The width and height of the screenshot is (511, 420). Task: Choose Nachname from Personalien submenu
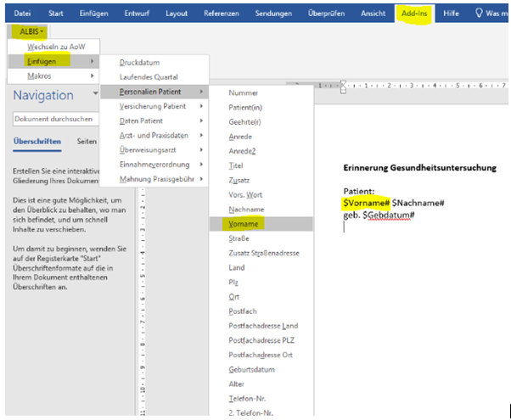point(246,209)
